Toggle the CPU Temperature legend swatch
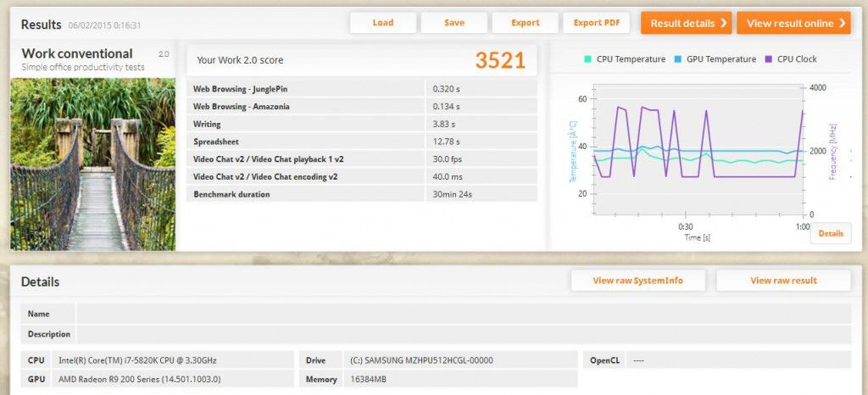 tap(588, 59)
